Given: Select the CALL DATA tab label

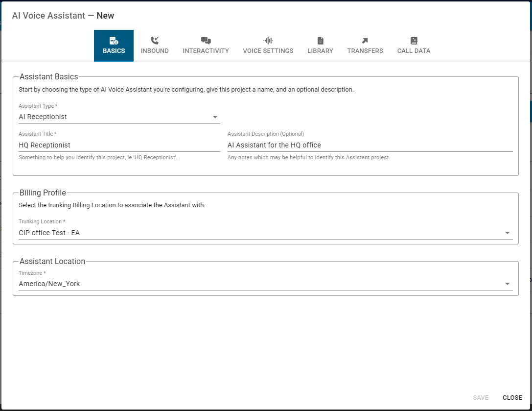Looking at the screenshot, I should pos(414,51).
